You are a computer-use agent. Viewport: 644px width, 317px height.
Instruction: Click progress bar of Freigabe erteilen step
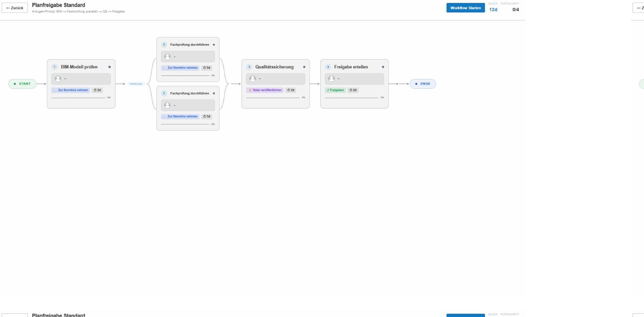pyautogui.click(x=352, y=98)
